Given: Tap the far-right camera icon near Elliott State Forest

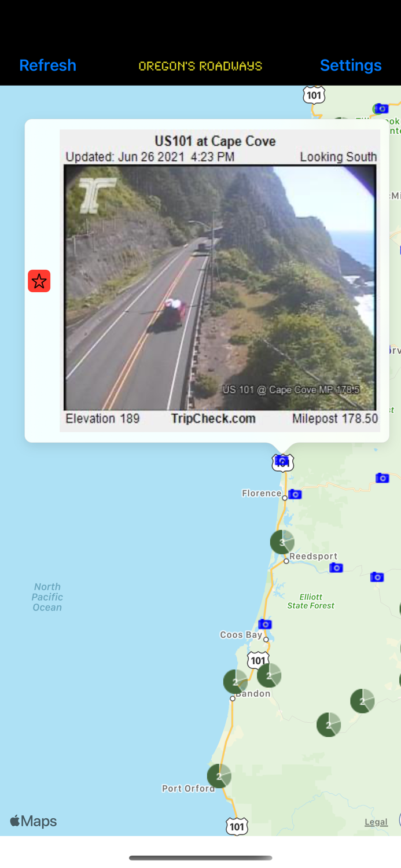Looking at the screenshot, I should click(x=377, y=576).
